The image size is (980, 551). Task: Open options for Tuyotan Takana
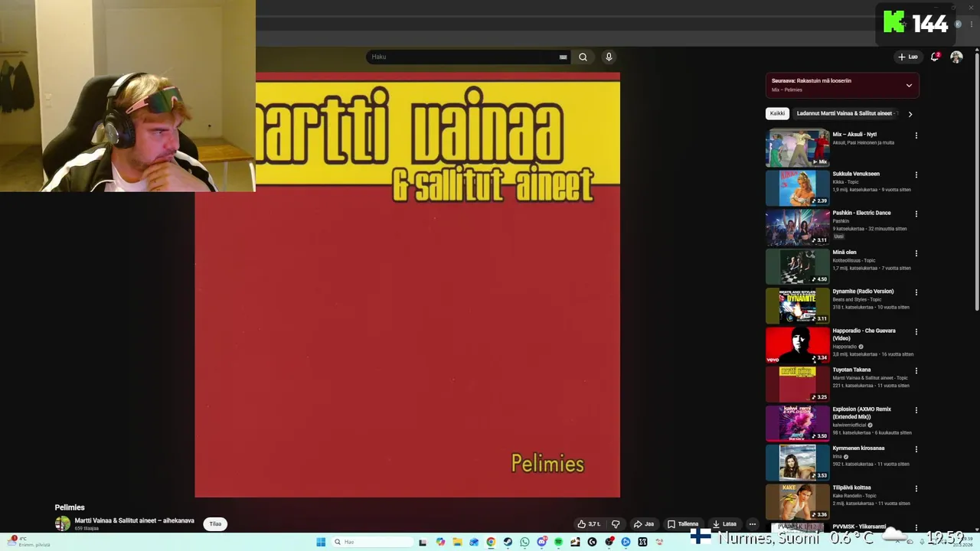tap(916, 371)
